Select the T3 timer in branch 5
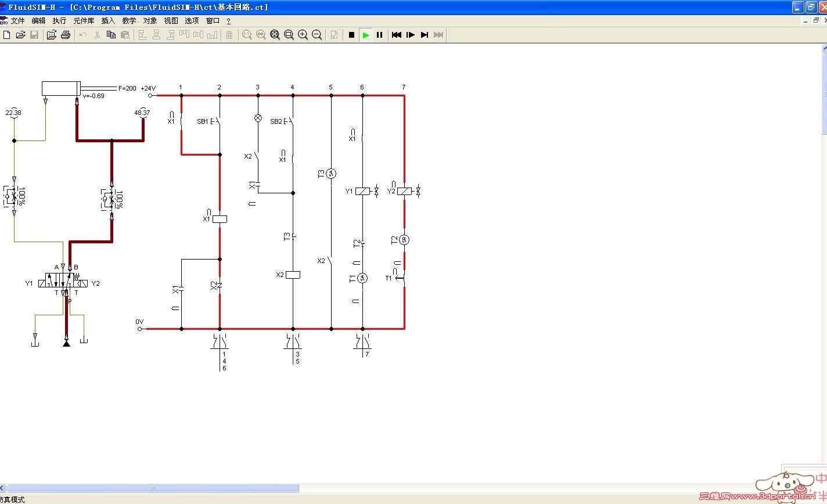Image resolution: width=827 pixels, height=504 pixels. [331, 174]
